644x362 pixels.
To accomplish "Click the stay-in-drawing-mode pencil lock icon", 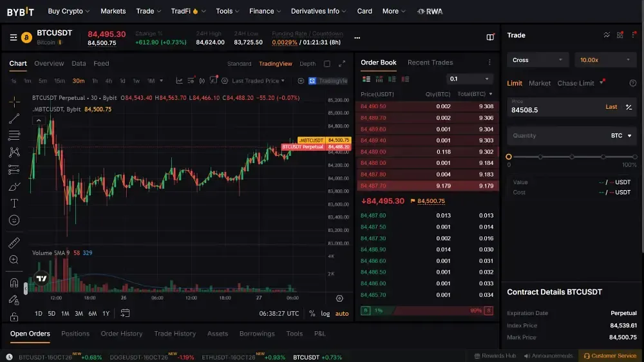I will coord(14,300).
